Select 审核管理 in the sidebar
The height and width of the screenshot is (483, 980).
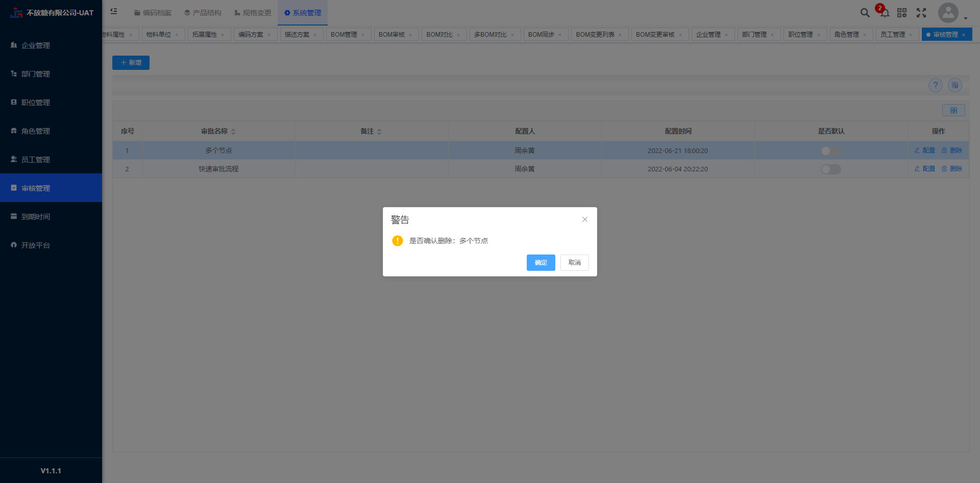51,188
